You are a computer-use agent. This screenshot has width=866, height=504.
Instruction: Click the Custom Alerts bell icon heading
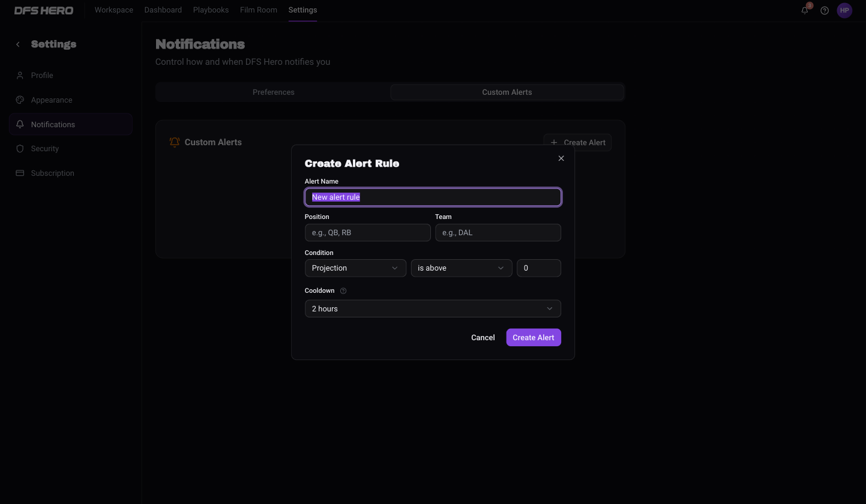pyautogui.click(x=175, y=142)
